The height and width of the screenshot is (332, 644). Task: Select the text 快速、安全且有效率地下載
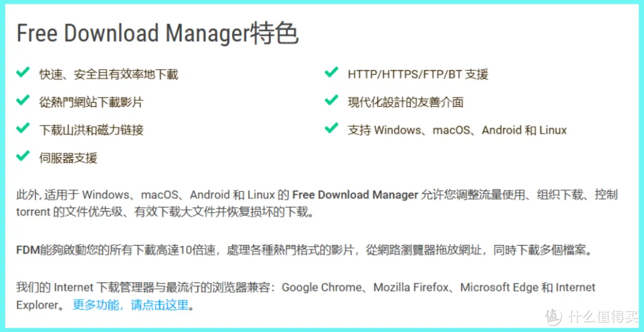(109, 75)
